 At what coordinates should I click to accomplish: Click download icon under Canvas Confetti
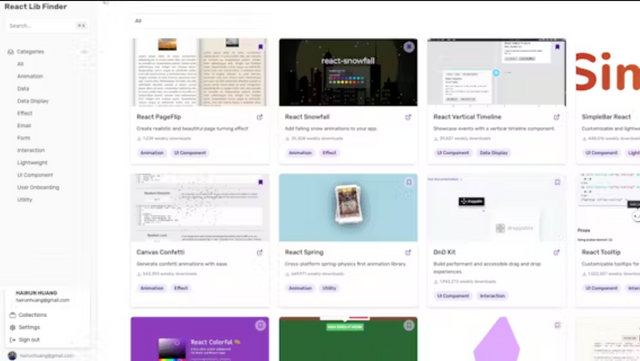click(139, 274)
